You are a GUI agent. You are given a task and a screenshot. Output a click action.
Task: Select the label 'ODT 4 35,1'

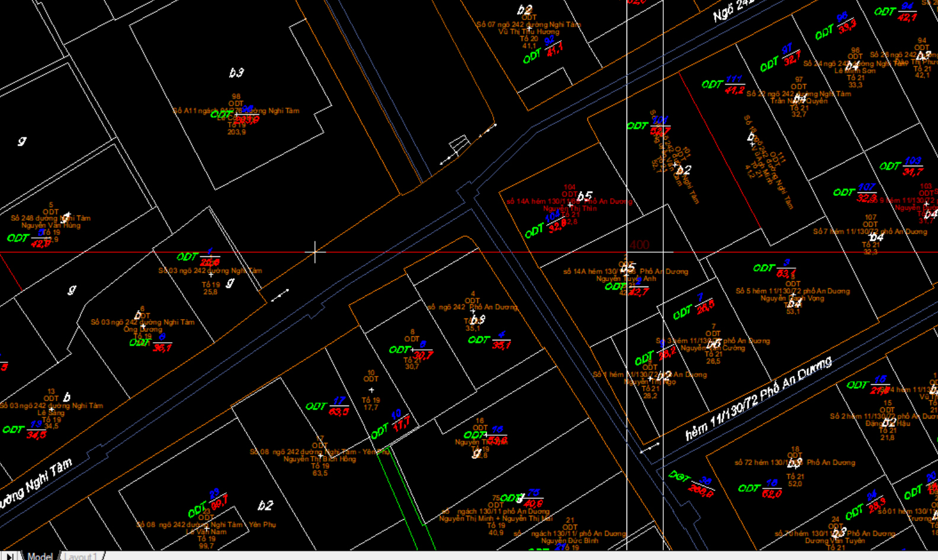point(490,340)
